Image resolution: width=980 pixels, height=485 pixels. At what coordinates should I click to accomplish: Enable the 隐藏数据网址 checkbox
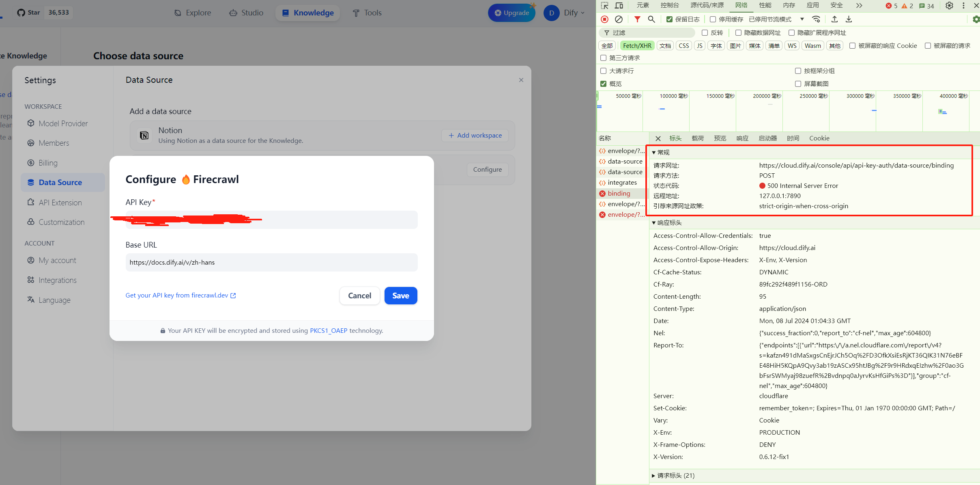point(738,32)
